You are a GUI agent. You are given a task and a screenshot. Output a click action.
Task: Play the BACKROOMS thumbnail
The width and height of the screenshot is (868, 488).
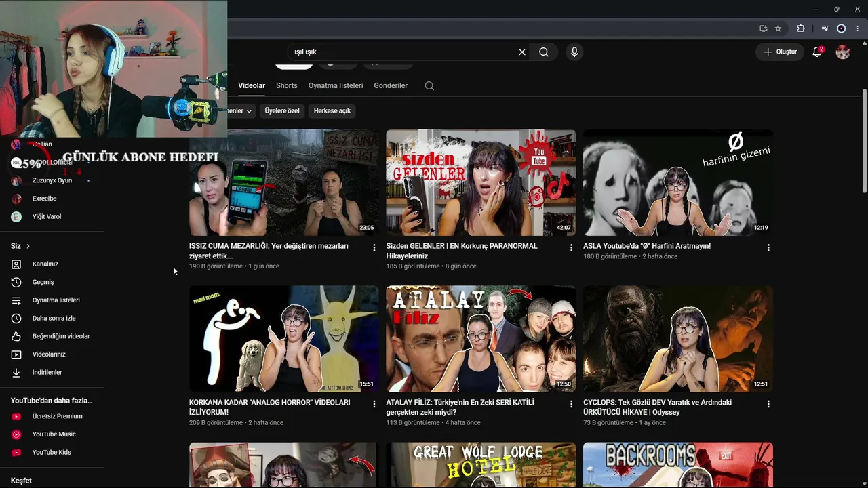point(678,465)
